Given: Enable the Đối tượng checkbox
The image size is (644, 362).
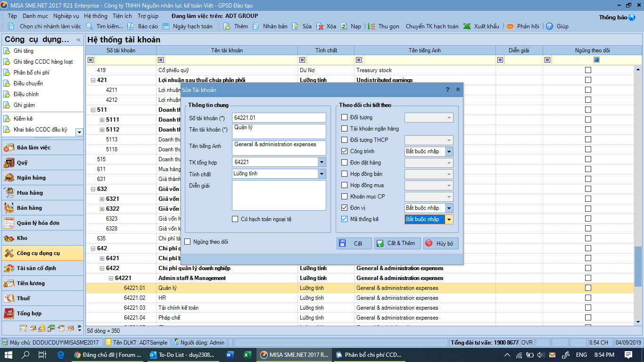Looking at the screenshot, I should 345,117.
